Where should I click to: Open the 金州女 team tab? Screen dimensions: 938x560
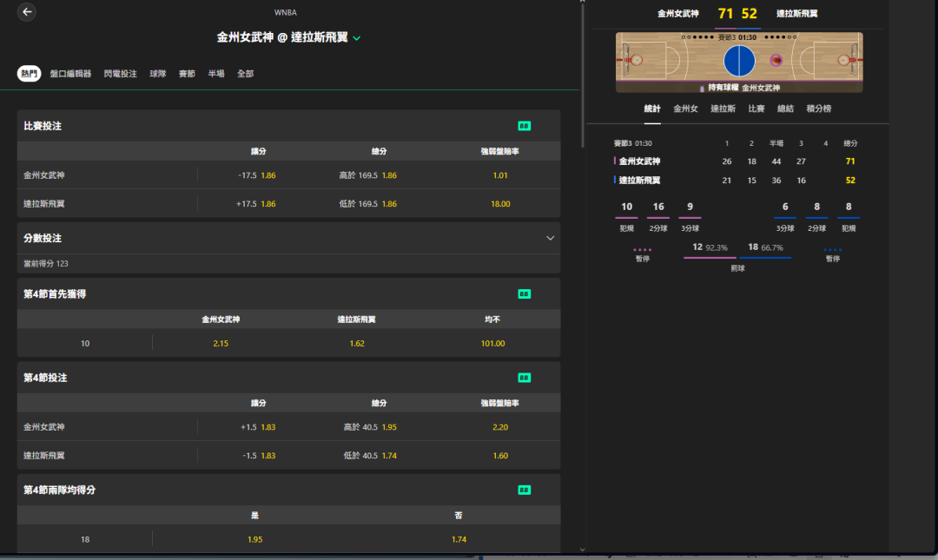pyautogui.click(x=685, y=109)
